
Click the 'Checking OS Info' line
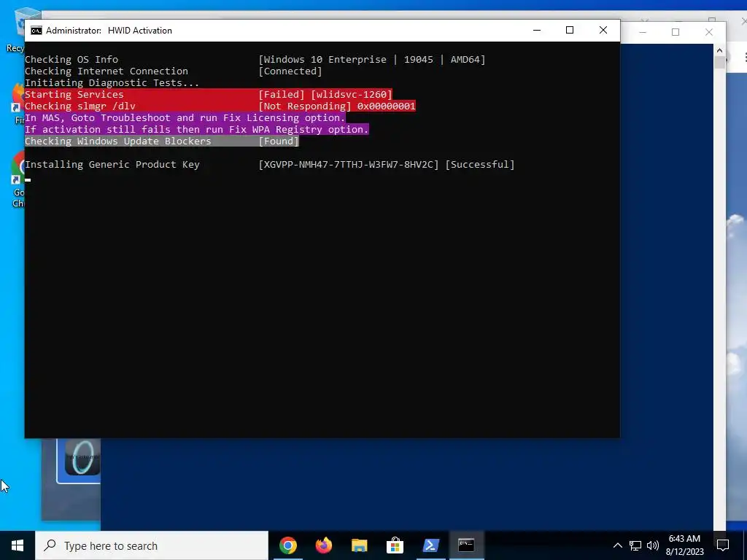(x=71, y=60)
